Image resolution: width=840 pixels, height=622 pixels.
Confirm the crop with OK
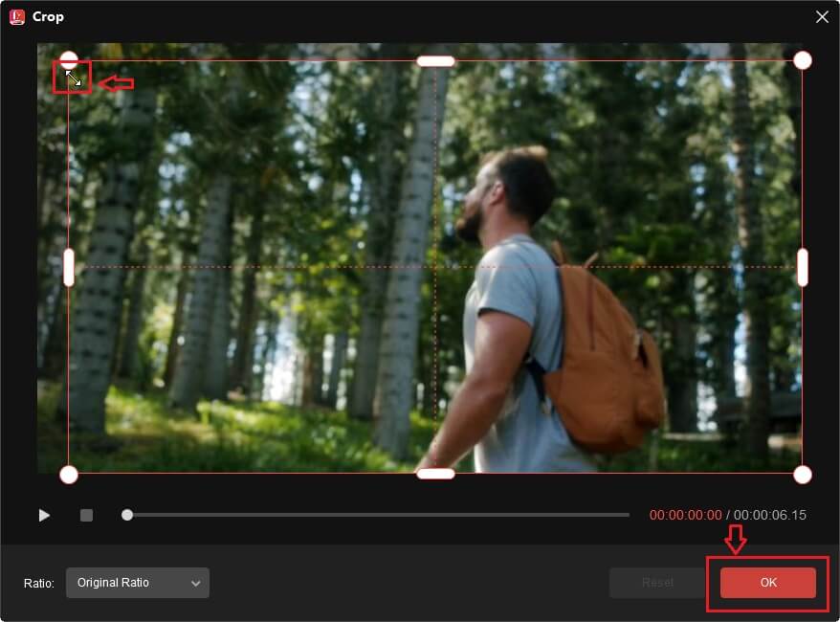[767, 582]
